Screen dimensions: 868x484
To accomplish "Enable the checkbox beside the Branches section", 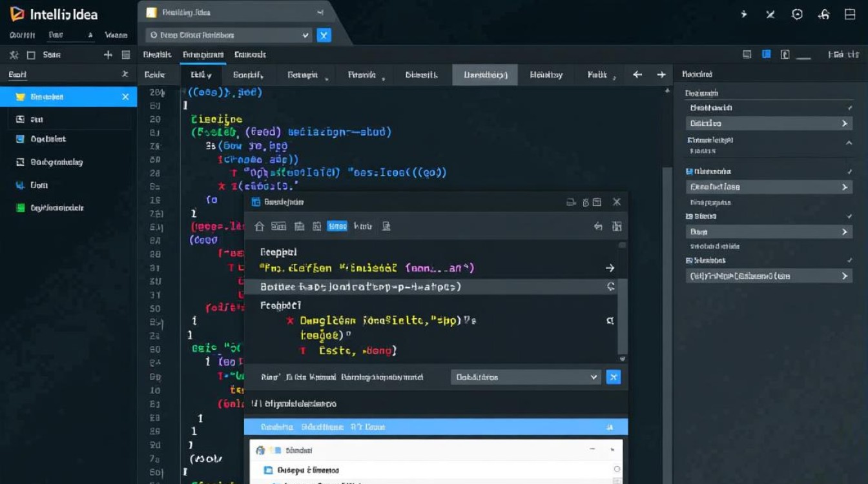I will (x=850, y=214).
